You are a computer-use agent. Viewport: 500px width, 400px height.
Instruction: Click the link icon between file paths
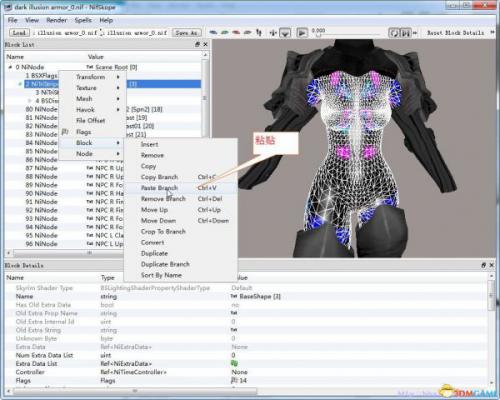[102, 33]
